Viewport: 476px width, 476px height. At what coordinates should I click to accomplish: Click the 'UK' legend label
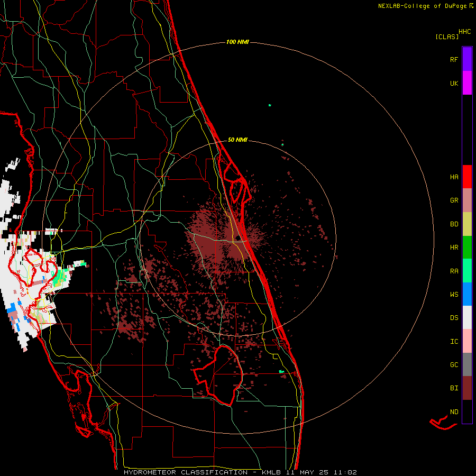click(454, 84)
